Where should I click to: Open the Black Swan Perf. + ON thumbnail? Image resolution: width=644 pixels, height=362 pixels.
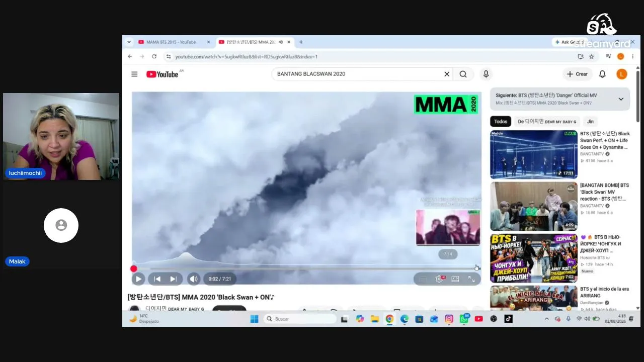(x=534, y=154)
